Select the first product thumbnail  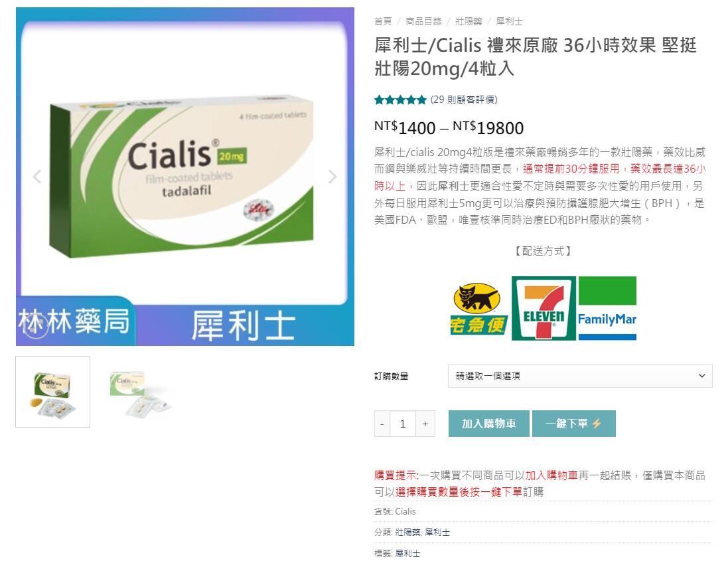tap(53, 392)
